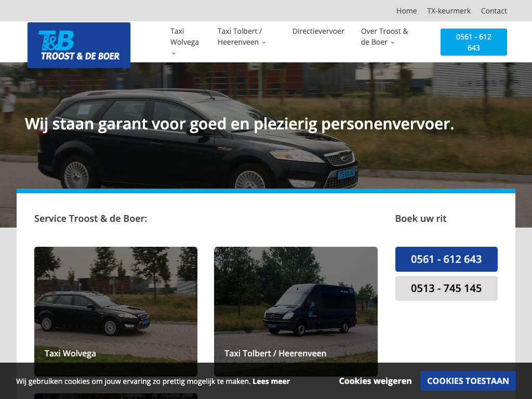The height and width of the screenshot is (399, 532).
Task: Expand the Over Troost & de Boer chevron
Action: coord(393,43)
